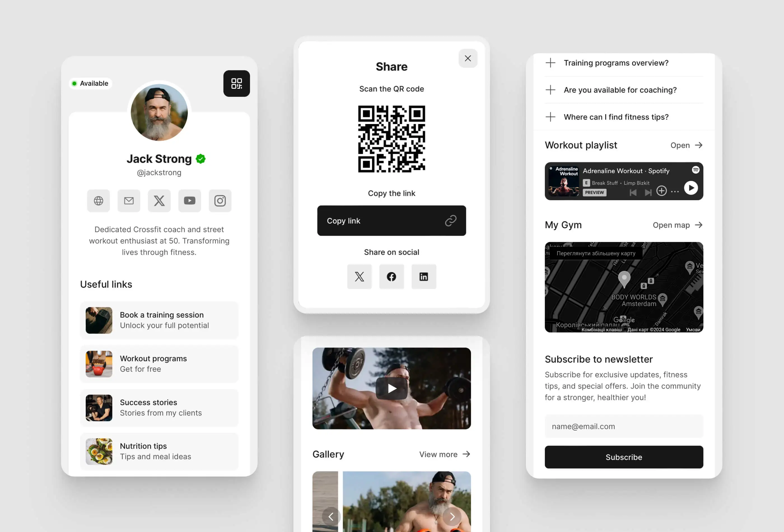Image resolution: width=784 pixels, height=532 pixels.
Task: Click Copy link button
Action: click(x=391, y=220)
